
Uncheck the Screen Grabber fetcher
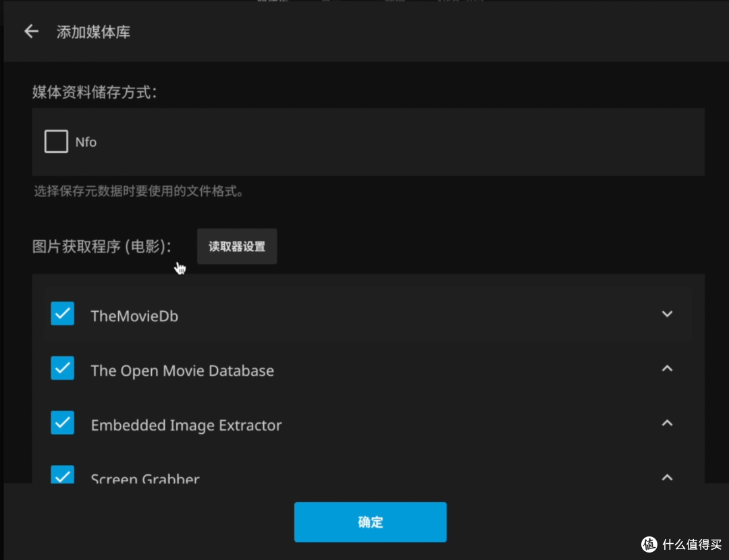62,476
